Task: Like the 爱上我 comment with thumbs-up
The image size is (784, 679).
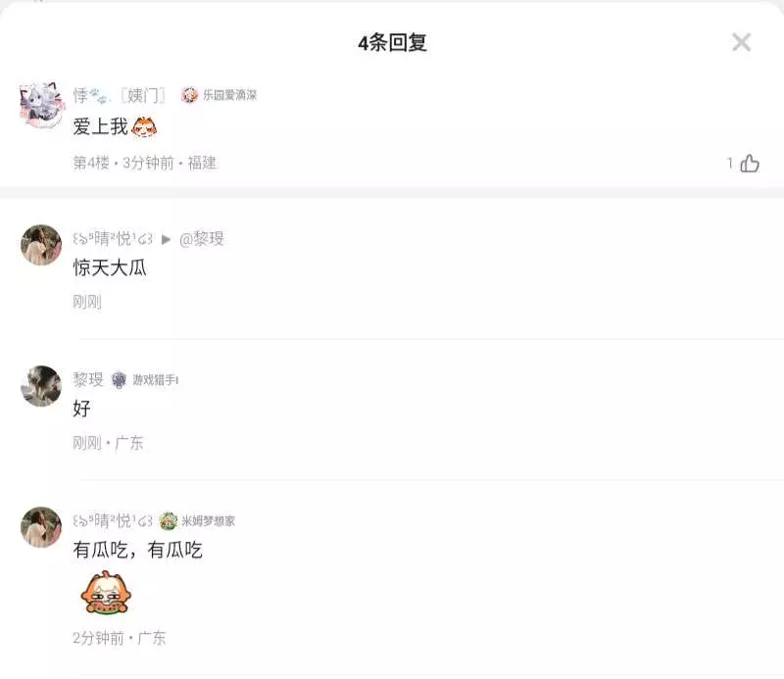Action: (x=750, y=163)
